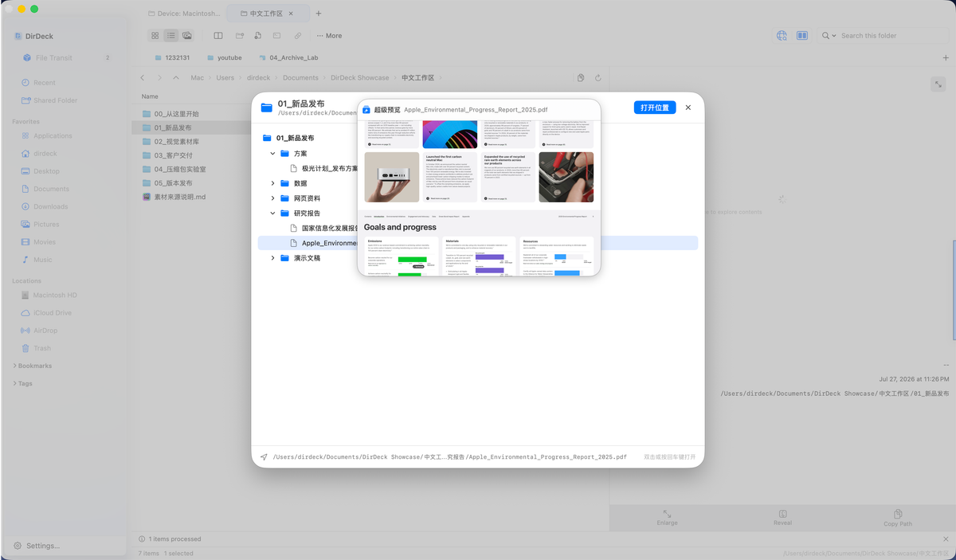Open the More toolbar menu

coord(329,36)
